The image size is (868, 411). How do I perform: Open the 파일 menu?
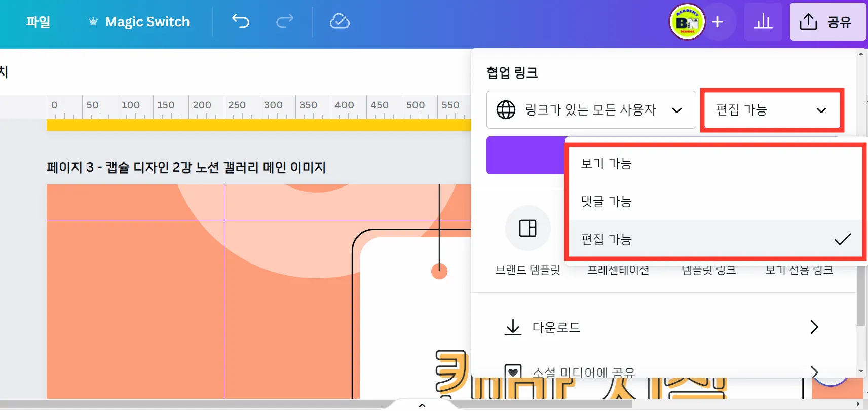(x=38, y=22)
